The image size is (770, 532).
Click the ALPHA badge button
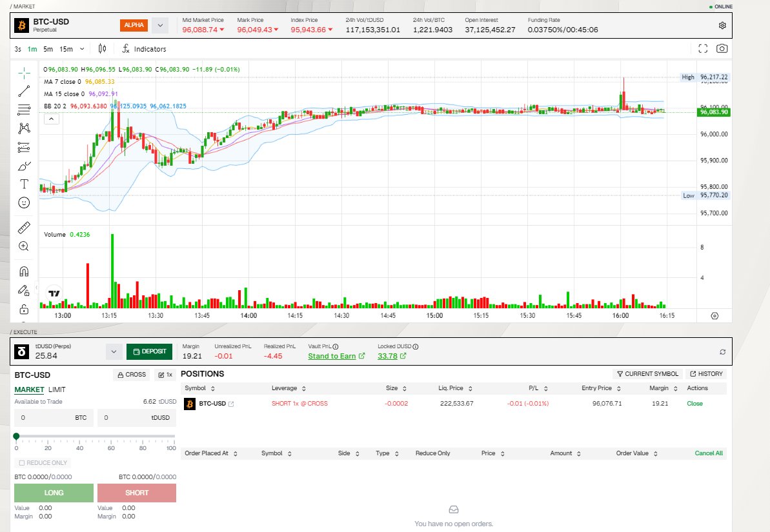point(134,25)
